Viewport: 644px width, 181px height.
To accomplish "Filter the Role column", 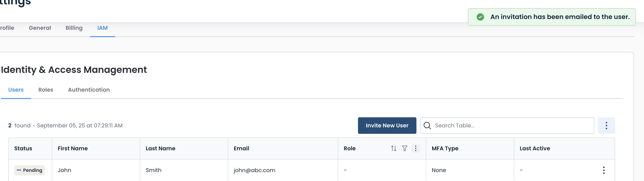I will point(405,148).
